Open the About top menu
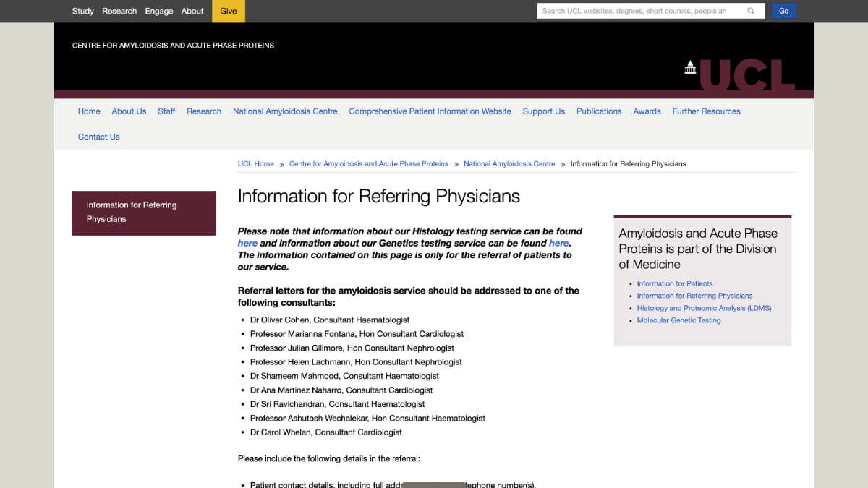Image resolution: width=868 pixels, height=488 pixels. click(192, 11)
